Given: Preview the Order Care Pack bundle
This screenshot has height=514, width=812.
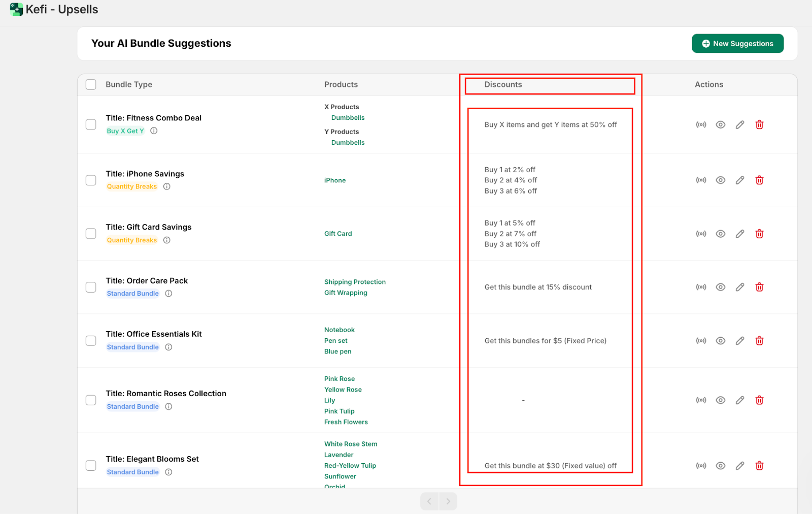Looking at the screenshot, I should tap(720, 287).
